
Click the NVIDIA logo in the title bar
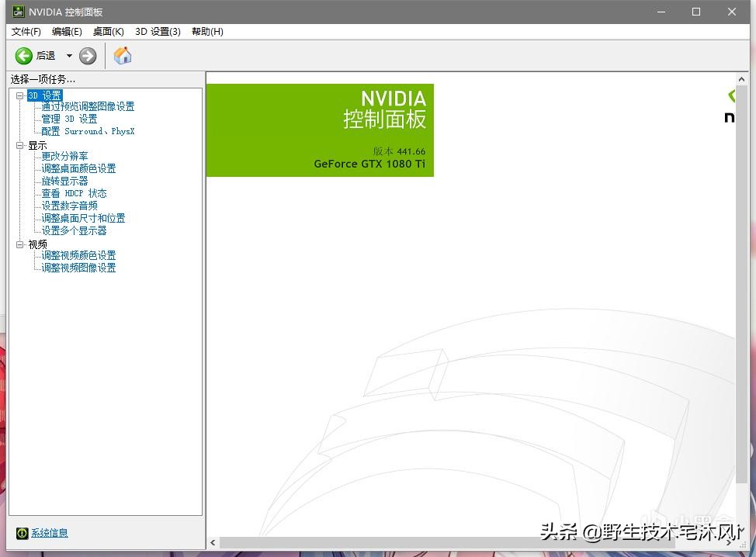click(17, 12)
